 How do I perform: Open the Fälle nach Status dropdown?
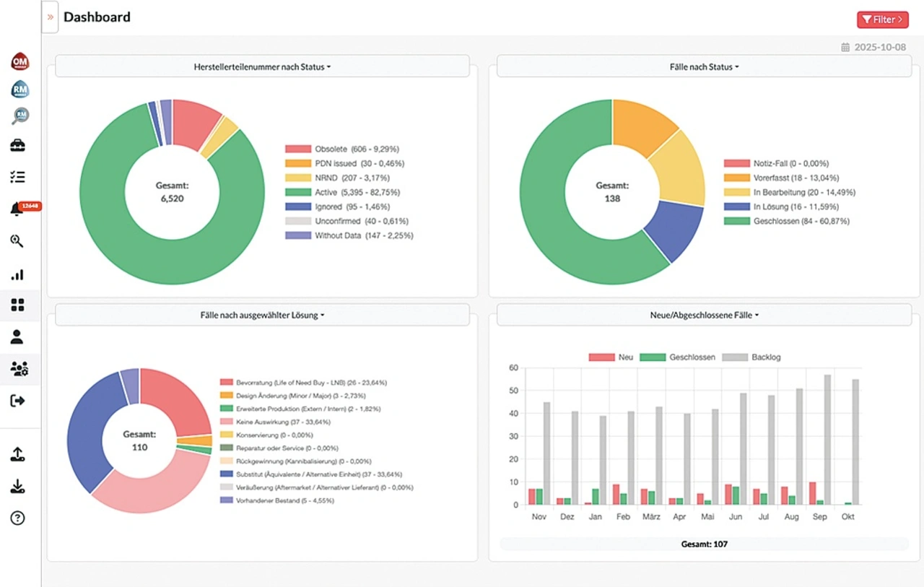pos(704,67)
